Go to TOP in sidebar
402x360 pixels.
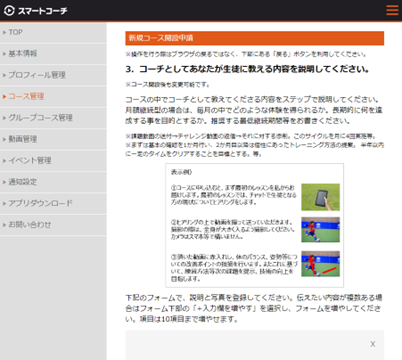pyautogui.click(x=53, y=32)
